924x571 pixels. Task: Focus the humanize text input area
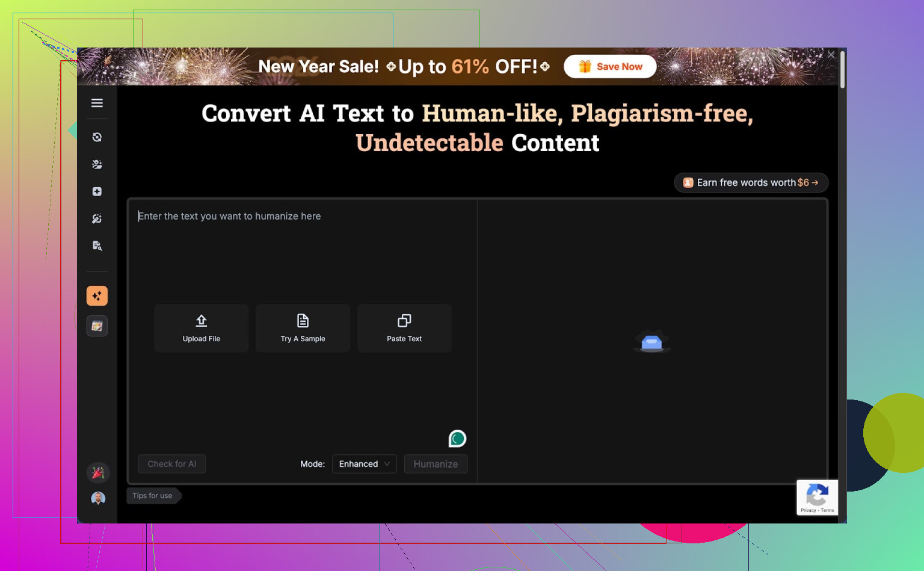point(301,253)
